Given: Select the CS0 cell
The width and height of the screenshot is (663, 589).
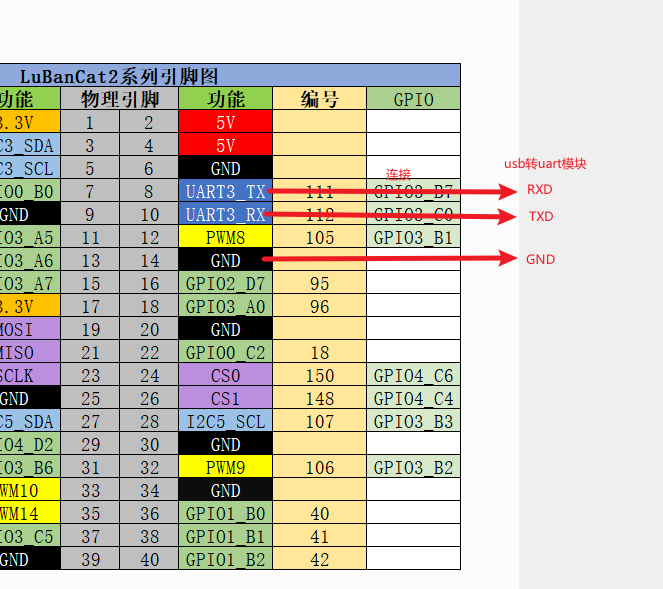Looking at the screenshot, I should (225, 375).
